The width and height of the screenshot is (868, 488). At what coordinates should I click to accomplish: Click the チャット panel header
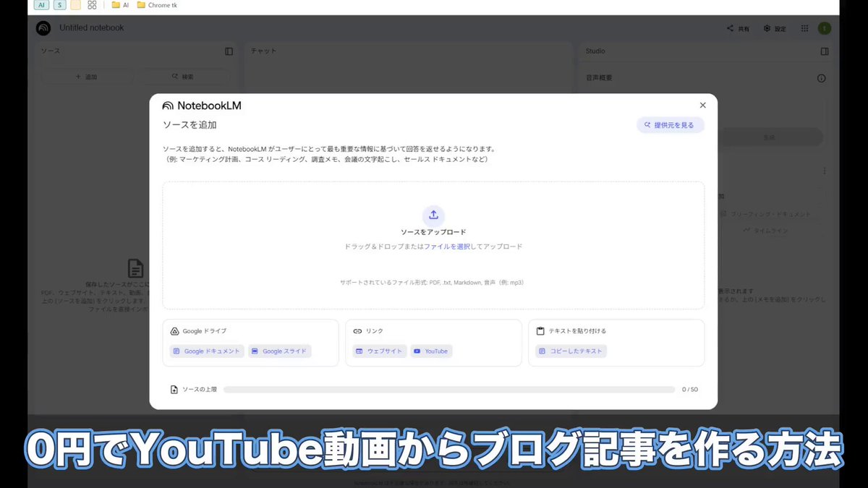click(263, 51)
